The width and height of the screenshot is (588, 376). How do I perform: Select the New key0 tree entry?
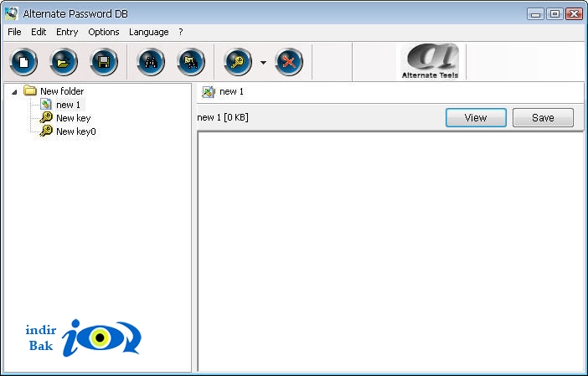click(76, 131)
